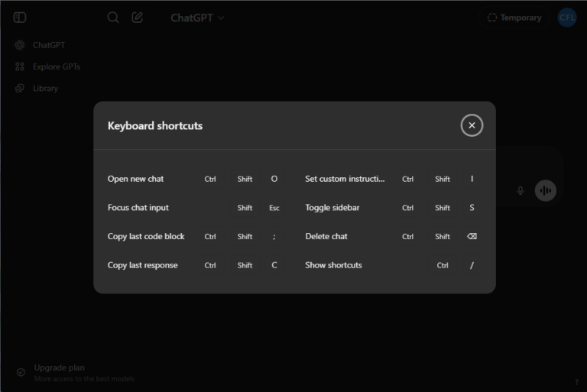Expand the ChatGPT model dropdown

click(197, 18)
